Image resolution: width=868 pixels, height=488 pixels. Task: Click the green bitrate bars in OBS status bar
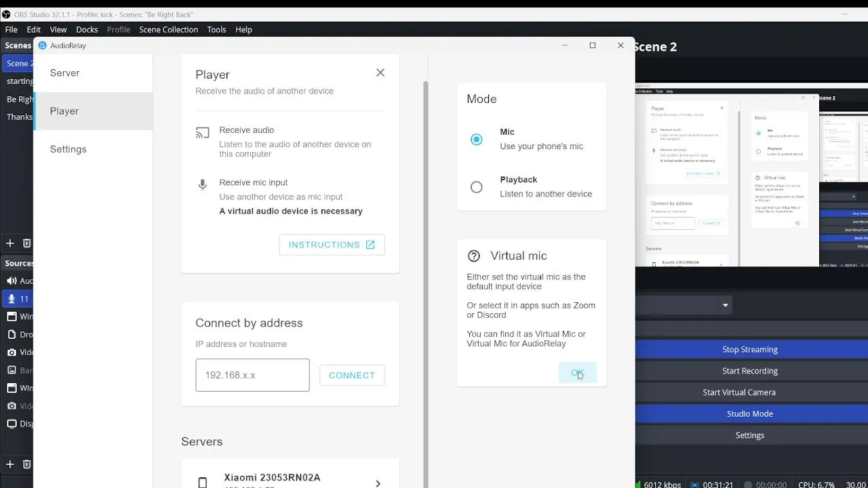pyautogui.click(x=639, y=485)
